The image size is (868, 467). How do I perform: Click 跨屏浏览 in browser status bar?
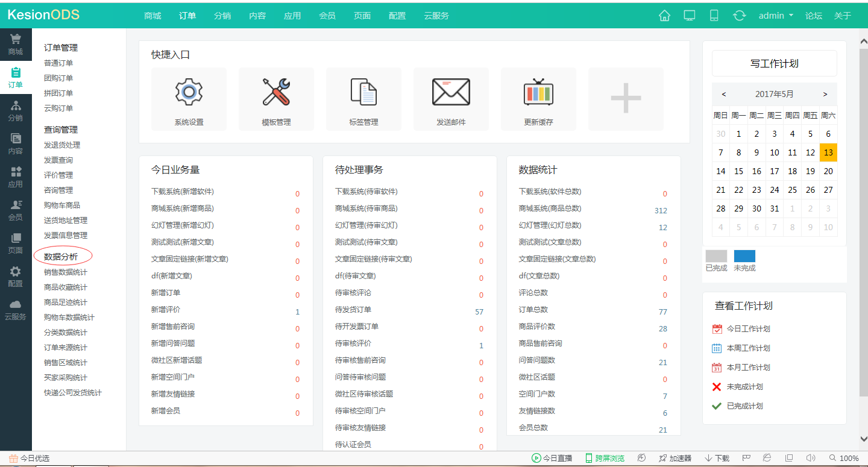(x=605, y=459)
